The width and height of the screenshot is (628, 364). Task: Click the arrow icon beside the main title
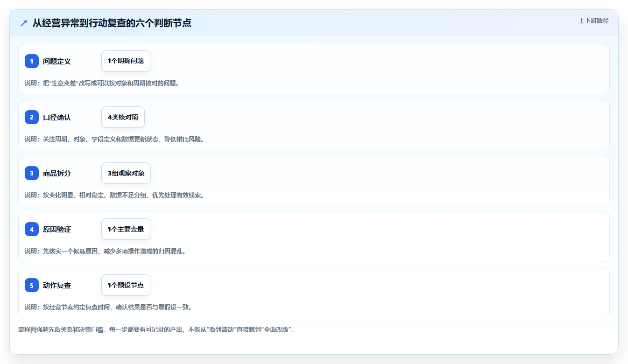click(24, 23)
